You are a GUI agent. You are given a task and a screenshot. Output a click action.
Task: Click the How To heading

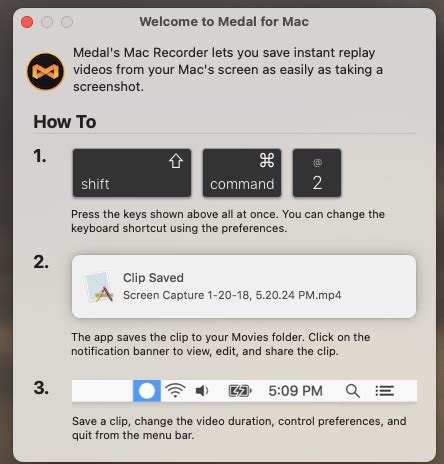65,122
